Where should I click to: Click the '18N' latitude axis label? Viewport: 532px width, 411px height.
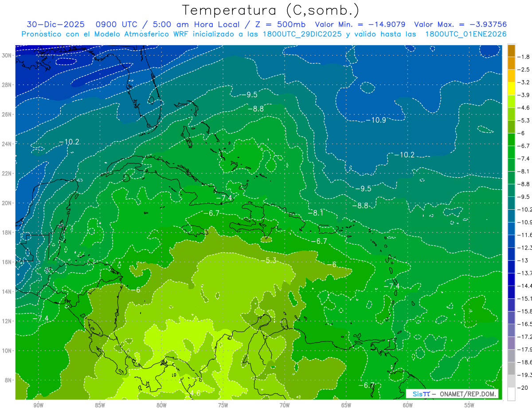[x=8, y=232]
